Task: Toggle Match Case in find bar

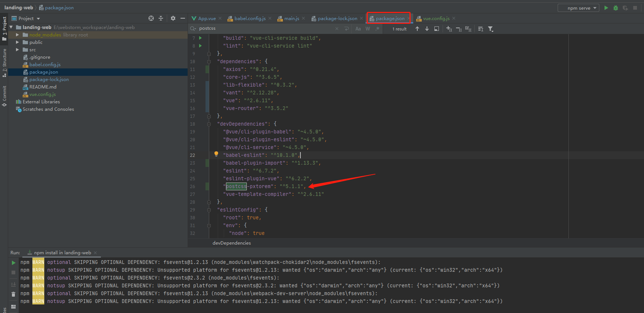Action: [x=358, y=29]
